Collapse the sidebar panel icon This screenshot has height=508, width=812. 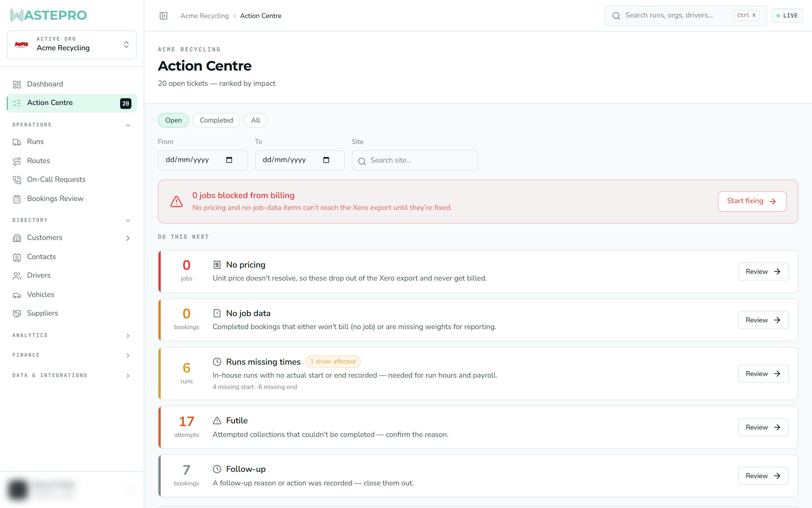pyautogui.click(x=164, y=16)
